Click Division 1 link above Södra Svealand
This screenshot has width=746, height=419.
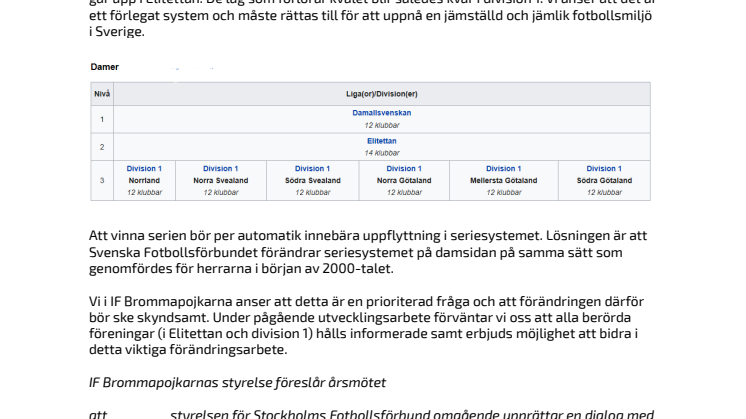[313, 168]
